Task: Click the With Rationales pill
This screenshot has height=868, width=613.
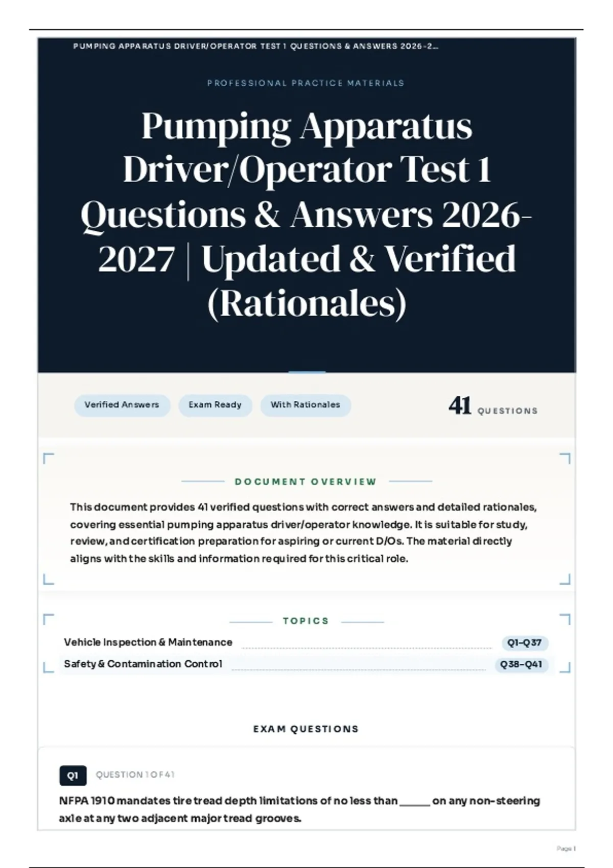Action: (305, 405)
